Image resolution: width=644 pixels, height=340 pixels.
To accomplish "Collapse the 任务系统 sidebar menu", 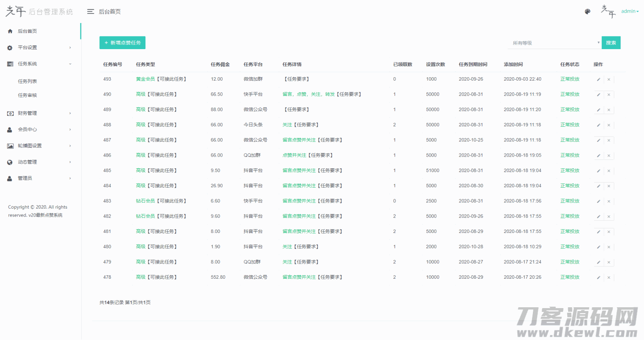I will tap(39, 64).
